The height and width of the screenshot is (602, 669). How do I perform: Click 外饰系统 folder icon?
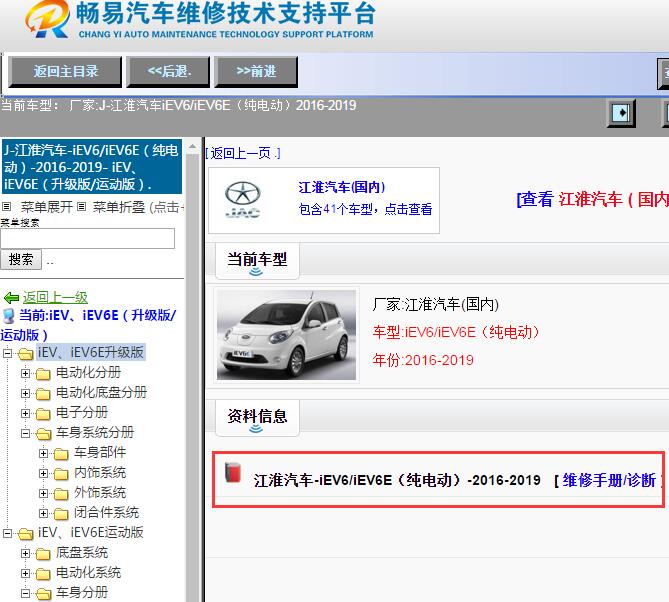point(61,494)
